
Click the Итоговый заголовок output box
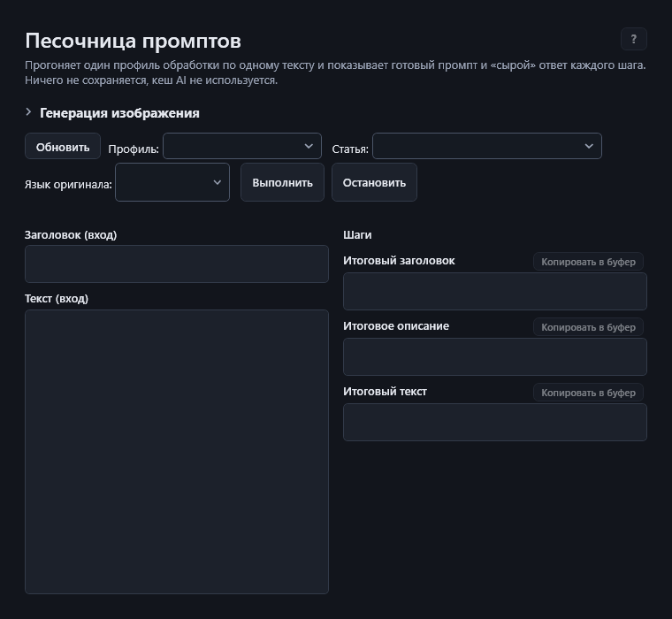pos(495,292)
